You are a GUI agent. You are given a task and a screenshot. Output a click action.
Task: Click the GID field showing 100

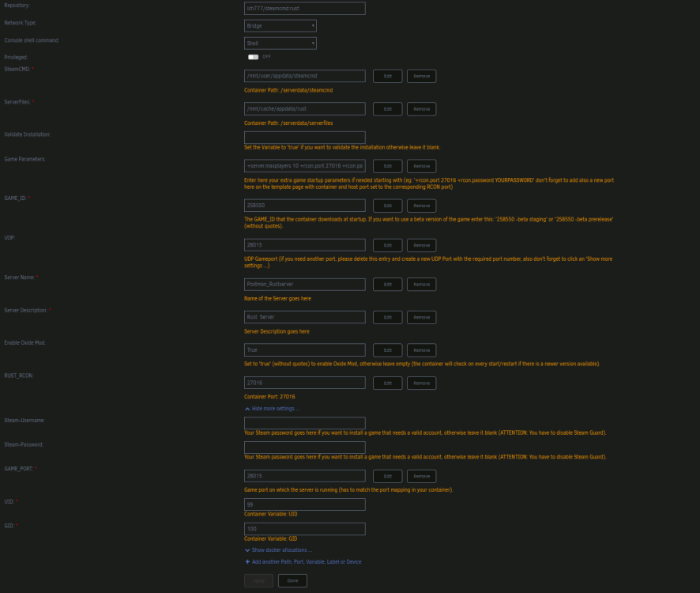tap(305, 529)
